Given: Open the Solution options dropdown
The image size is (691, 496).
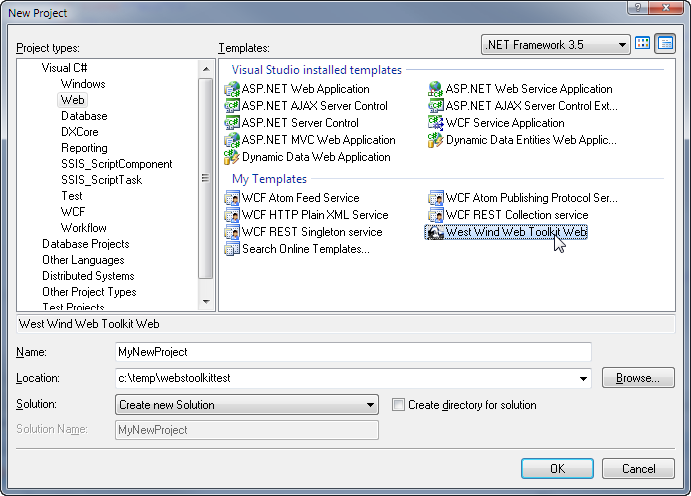Looking at the screenshot, I should coord(371,405).
